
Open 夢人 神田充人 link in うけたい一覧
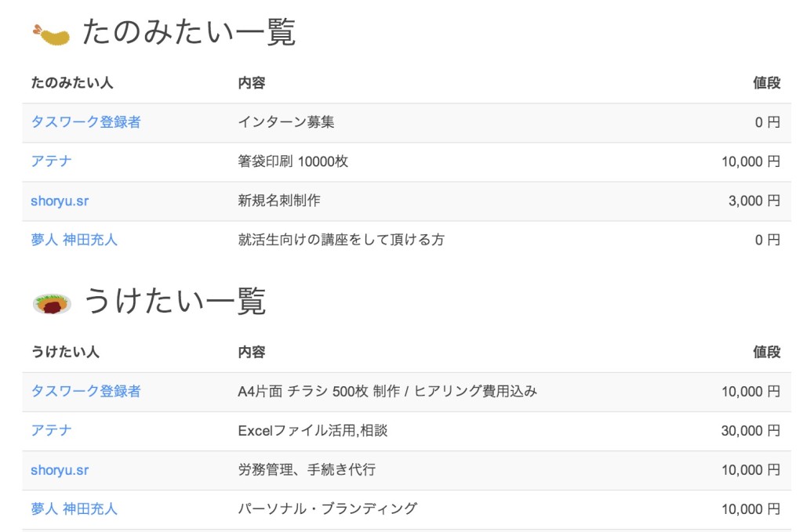point(74,508)
